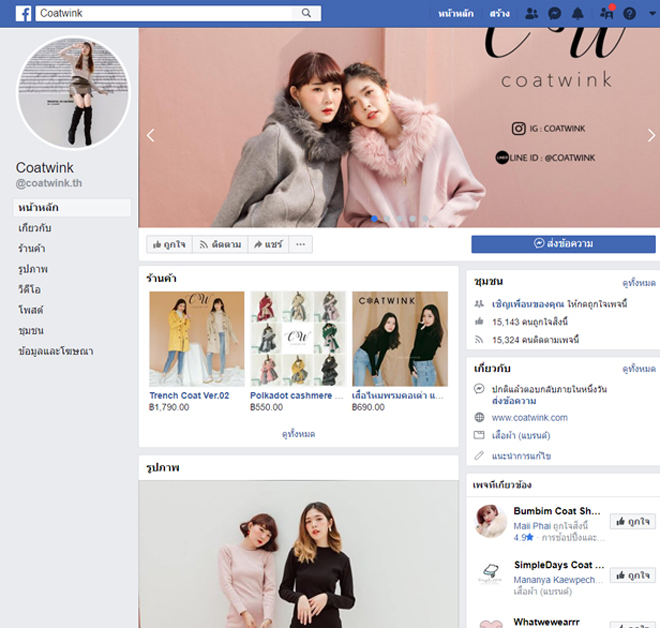Click the แชร์ share button
Viewport: 660px width, 628px height.
click(x=268, y=244)
